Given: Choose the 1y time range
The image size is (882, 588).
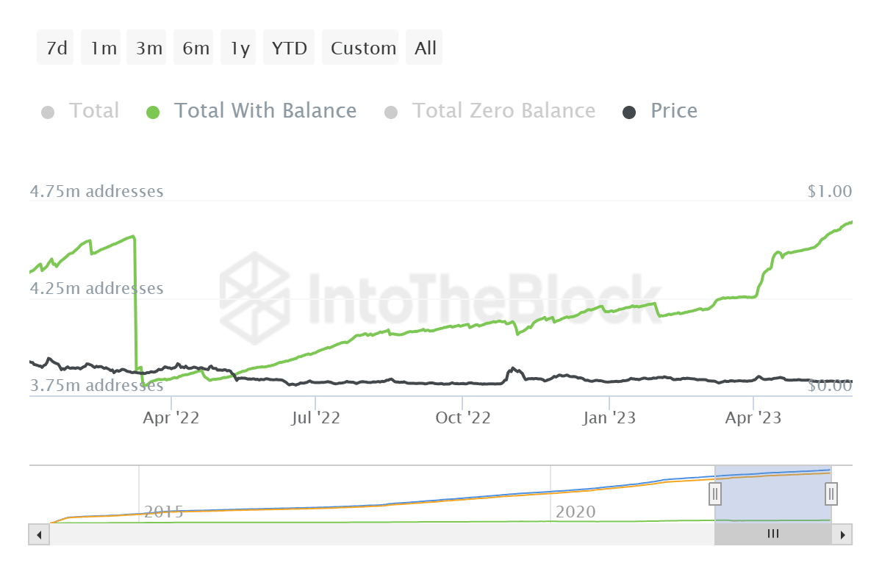Looking at the screenshot, I should (240, 49).
